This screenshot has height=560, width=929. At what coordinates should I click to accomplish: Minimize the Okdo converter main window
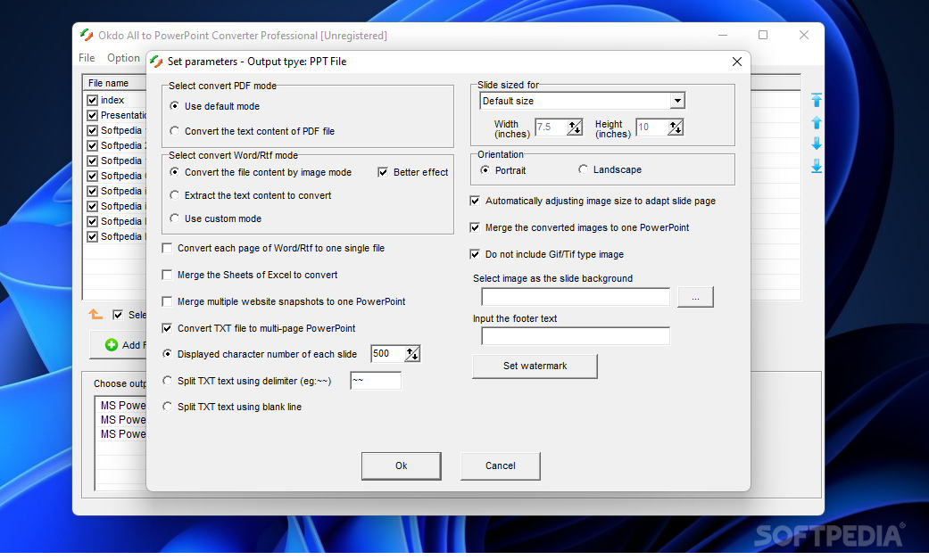(722, 36)
